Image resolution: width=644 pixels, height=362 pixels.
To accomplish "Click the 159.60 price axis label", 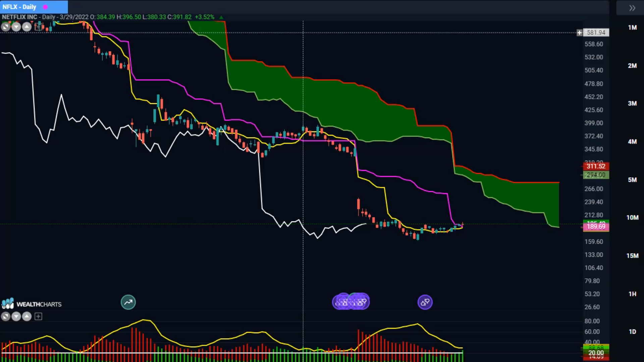I will tap(594, 242).
